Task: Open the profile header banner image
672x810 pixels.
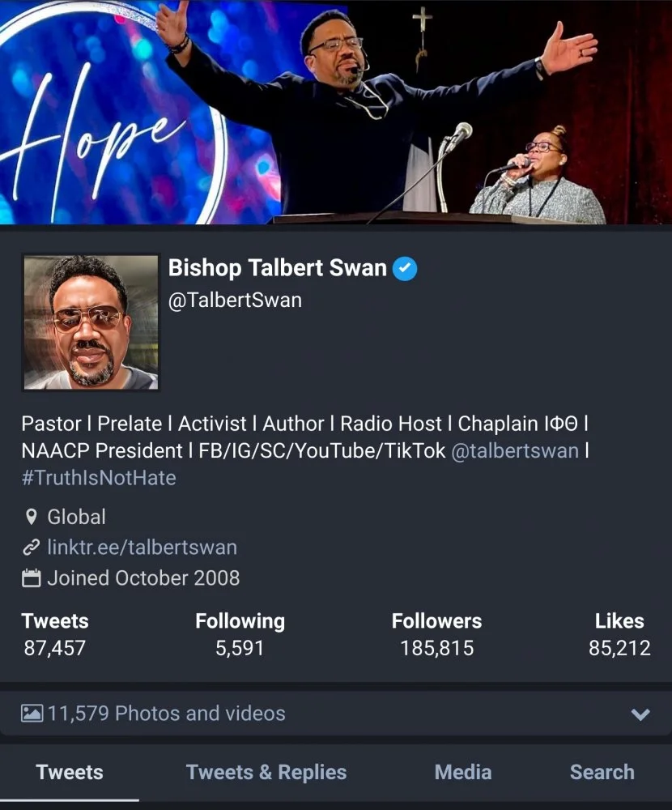Action: [x=336, y=112]
